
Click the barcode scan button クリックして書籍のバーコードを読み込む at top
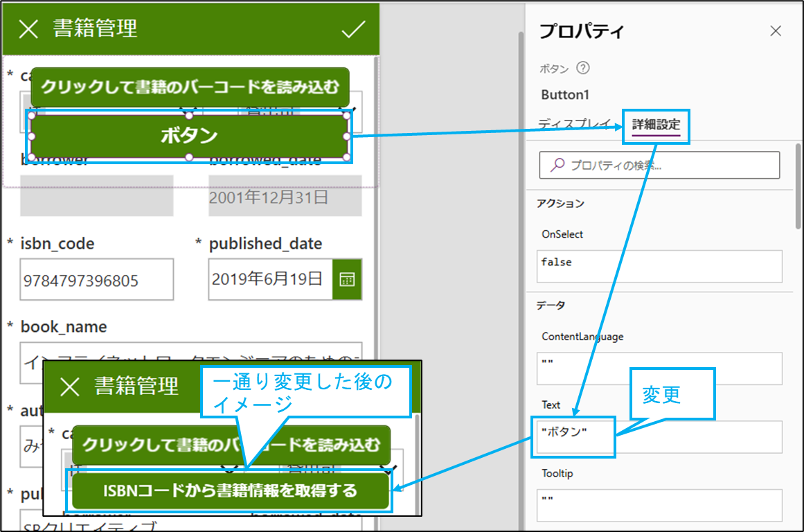coord(190,87)
